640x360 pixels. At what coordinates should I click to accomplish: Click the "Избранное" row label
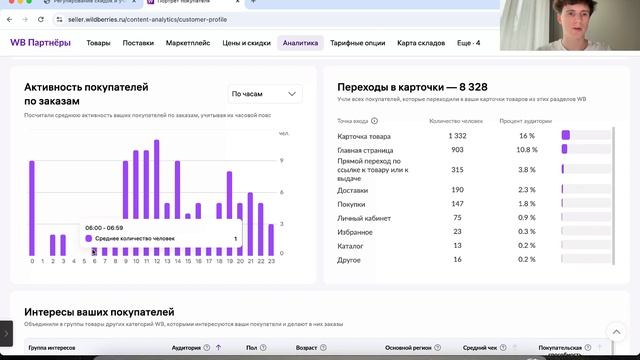(x=355, y=232)
